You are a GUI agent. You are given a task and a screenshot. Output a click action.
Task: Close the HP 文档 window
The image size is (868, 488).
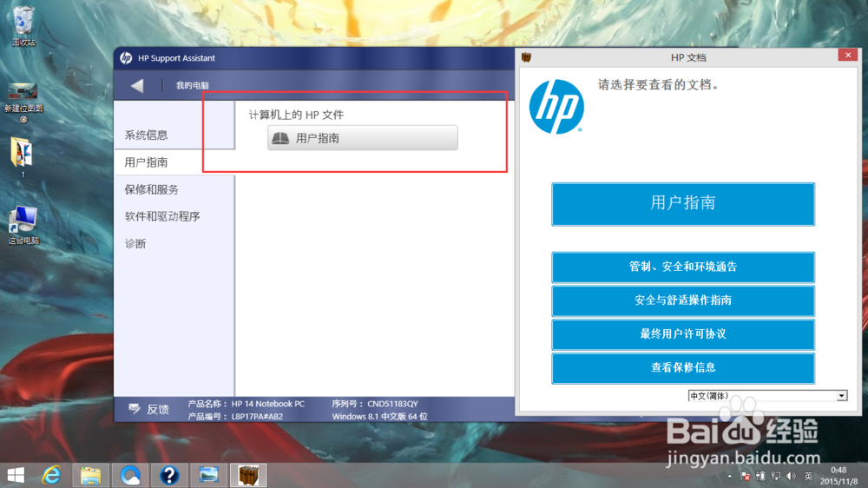[x=847, y=55]
